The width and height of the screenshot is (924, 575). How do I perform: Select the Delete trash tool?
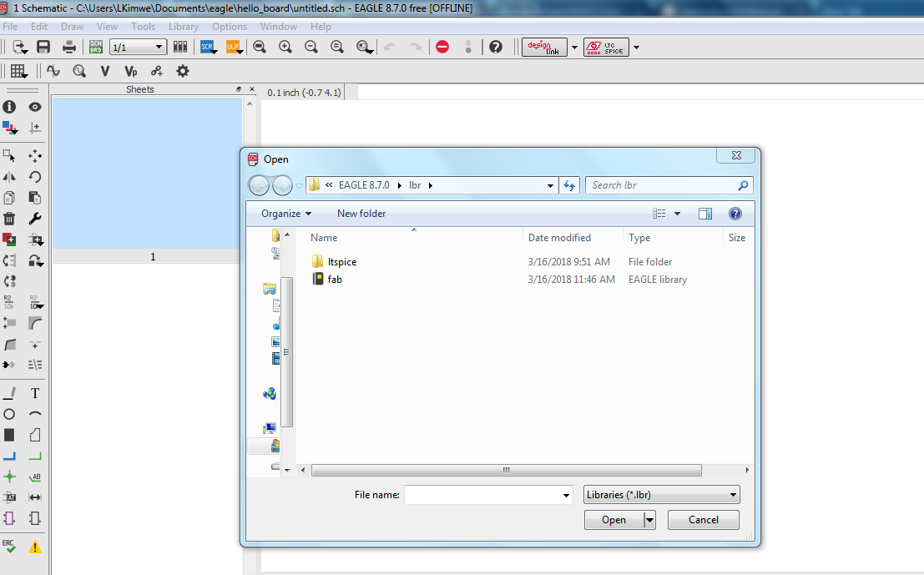tap(9, 219)
